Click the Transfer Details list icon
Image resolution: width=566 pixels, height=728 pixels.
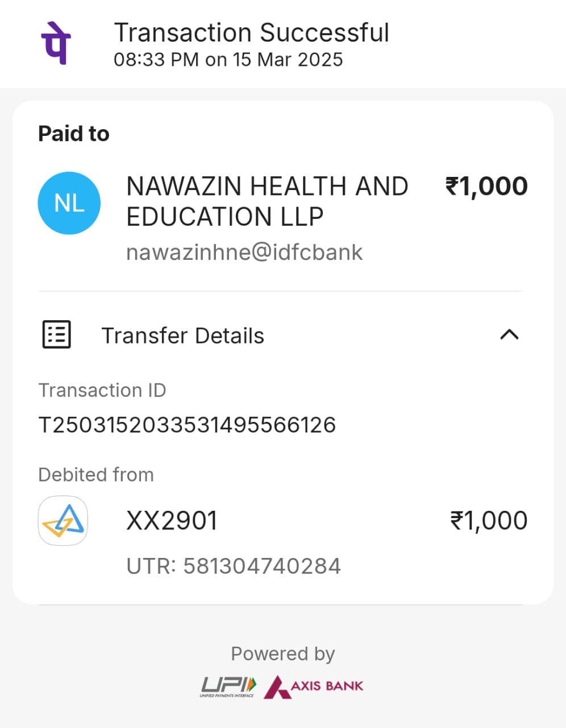point(57,334)
